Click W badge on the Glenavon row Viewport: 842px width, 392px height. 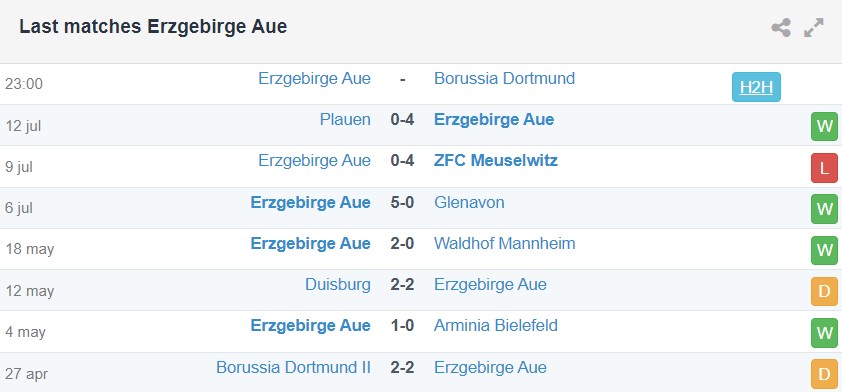824,209
